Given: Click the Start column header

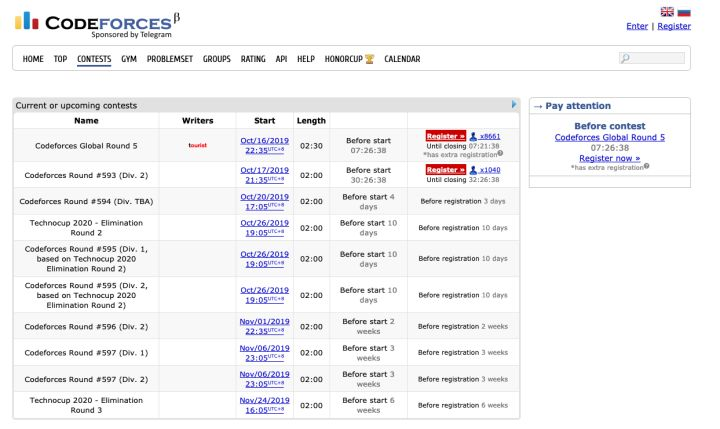Looking at the screenshot, I should pyautogui.click(x=264, y=120).
